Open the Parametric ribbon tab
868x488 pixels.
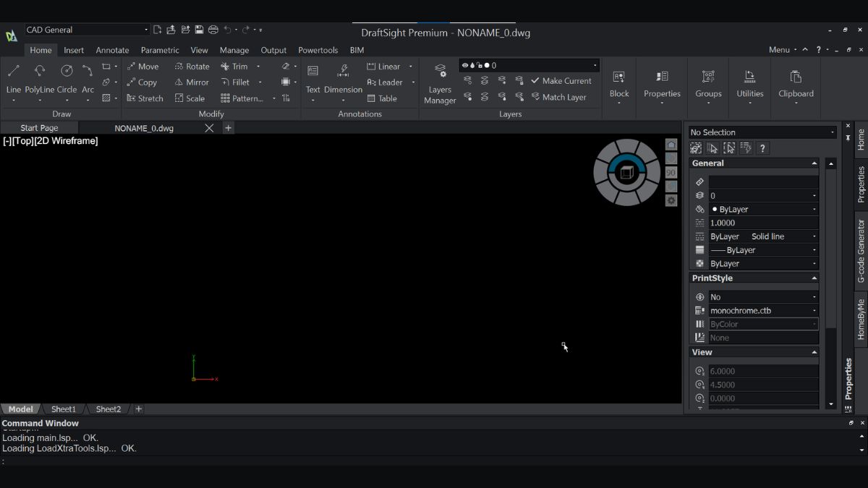(x=160, y=51)
